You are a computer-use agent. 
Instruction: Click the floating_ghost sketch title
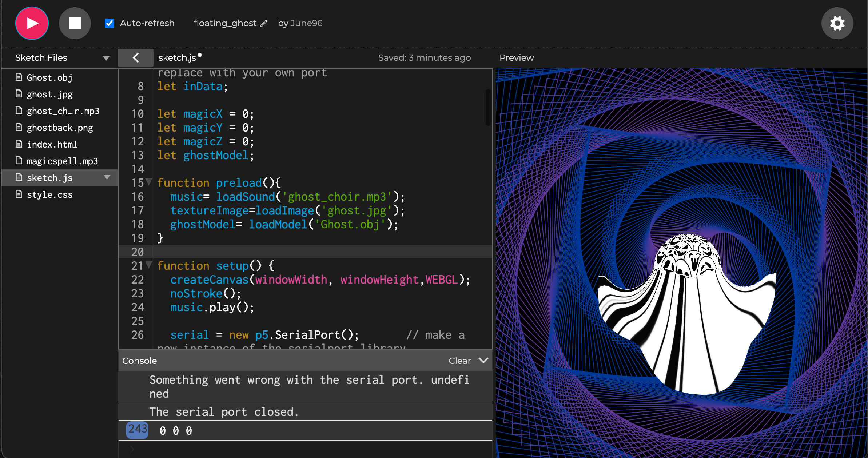pyautogui.click(x=225, y=23)
